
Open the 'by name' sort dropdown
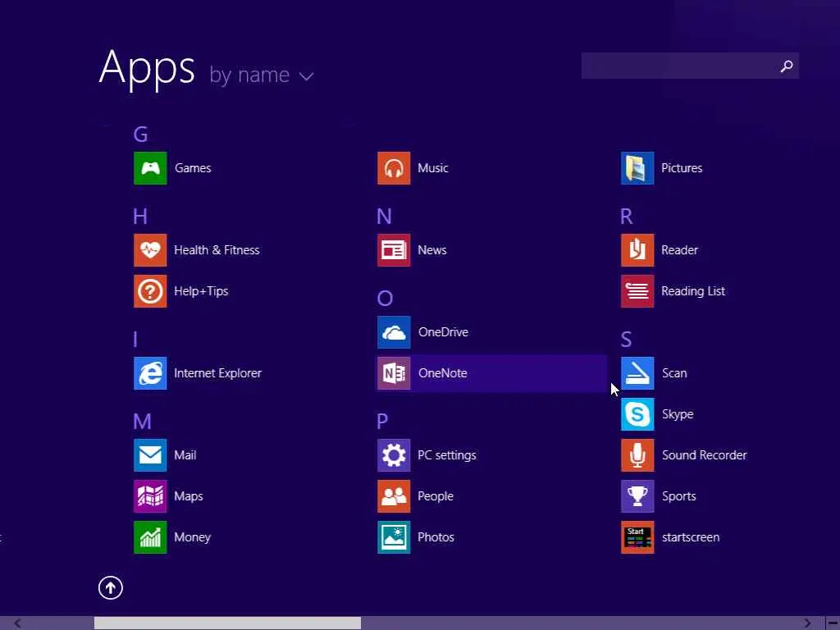click(262, 75)
